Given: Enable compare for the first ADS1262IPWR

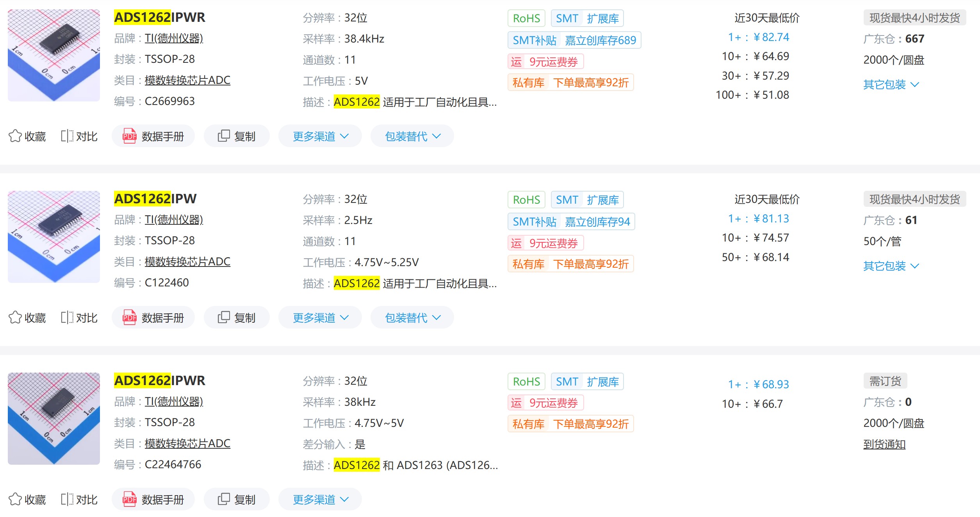Looking at the screenshot, I should point(68,136).
